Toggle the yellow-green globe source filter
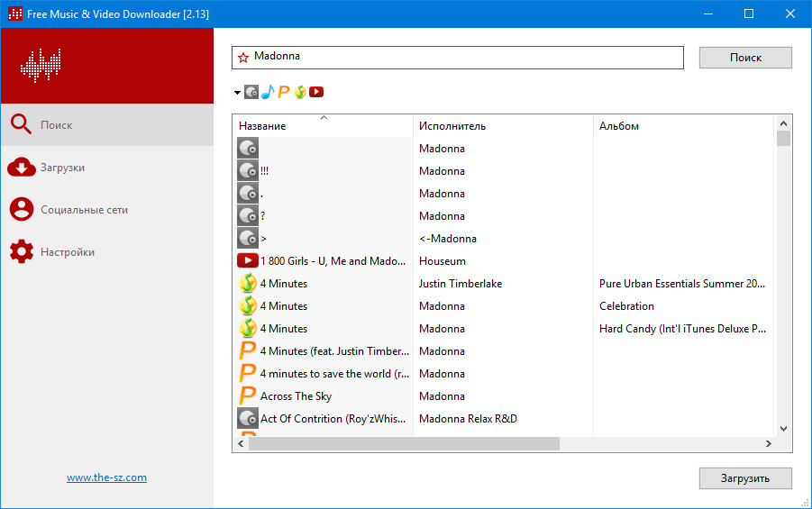The width and height of the screenshot is (812, 509). (x=300, y=92)
